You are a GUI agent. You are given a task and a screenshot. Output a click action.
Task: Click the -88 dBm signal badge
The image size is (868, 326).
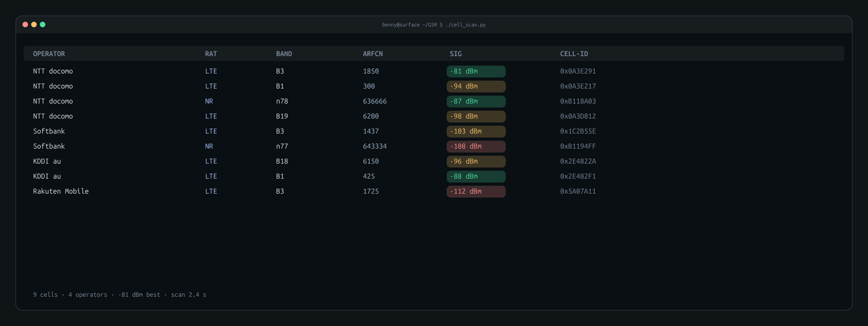[x=476, y=177]
